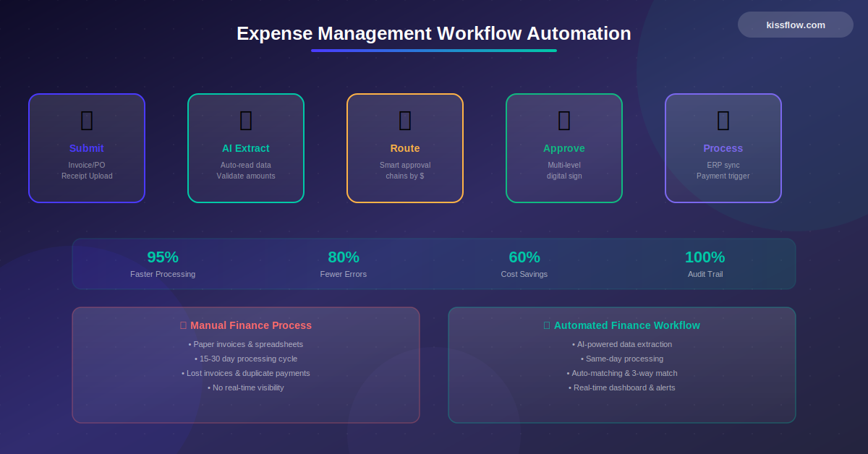Click 'Smart approval chains by $' text
The width and height of the screenshot is (868, 454).
(x=405, y=171)
